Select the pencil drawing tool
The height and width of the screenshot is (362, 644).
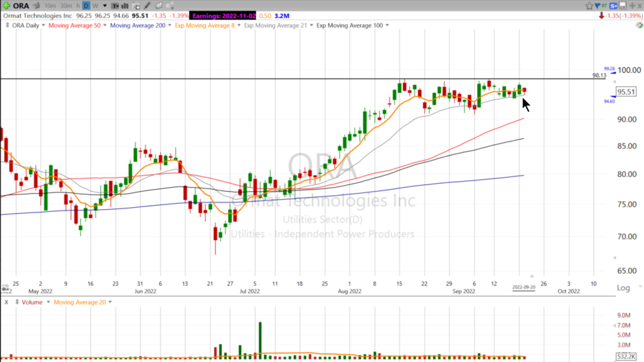[x=147, y=6]
